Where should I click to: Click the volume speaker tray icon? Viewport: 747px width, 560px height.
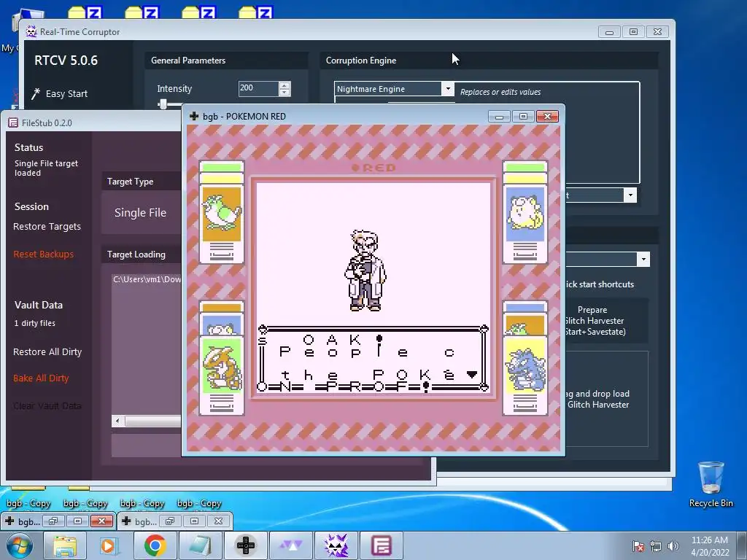pos(673,546)
